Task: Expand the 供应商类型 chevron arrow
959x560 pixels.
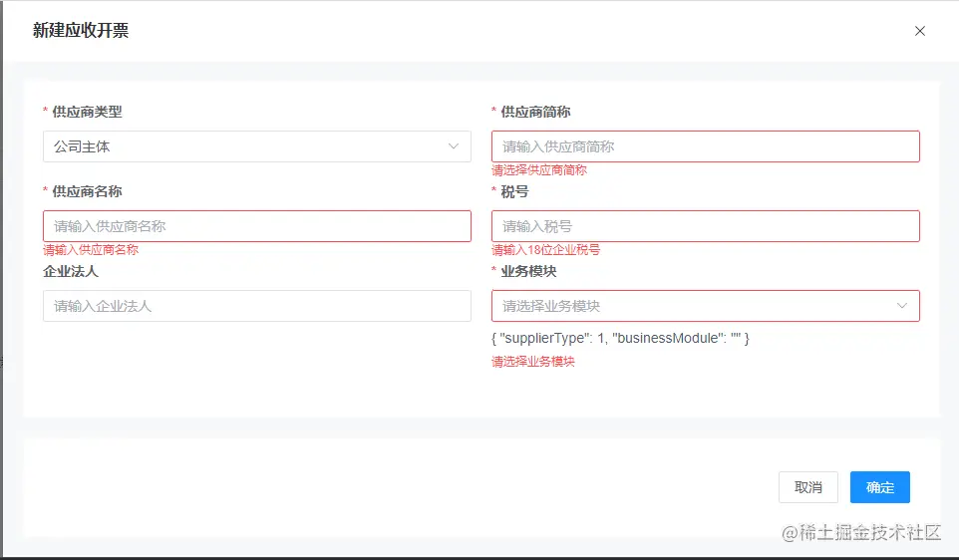Action: tap(454, 146)
